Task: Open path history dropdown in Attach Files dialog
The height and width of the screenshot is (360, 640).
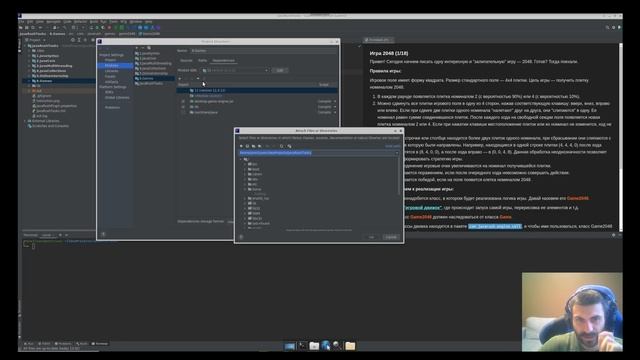Action: [397, 153]
